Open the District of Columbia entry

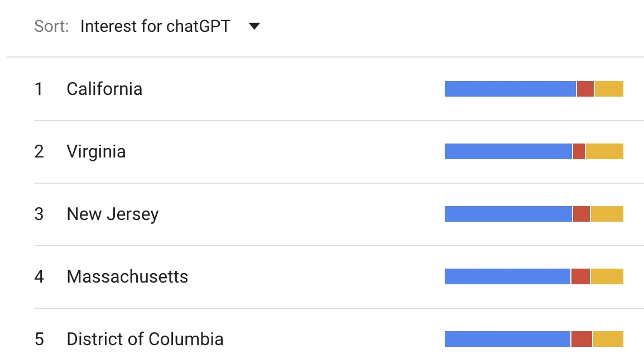pos(145,339)
